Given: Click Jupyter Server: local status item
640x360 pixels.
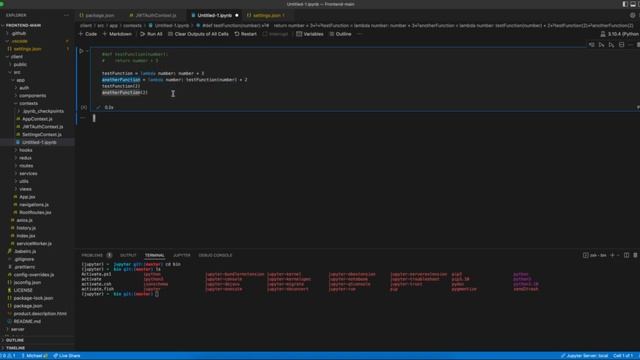Looking at the screenshot, I should 584,356.
